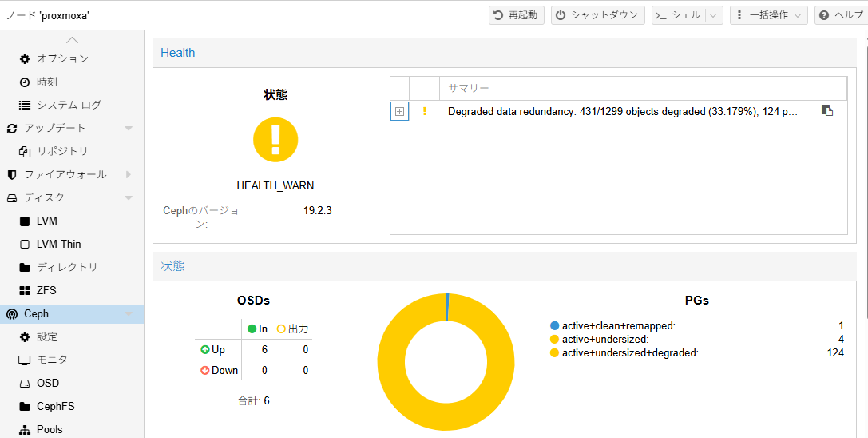Image resolution: width=868 pixels, height=438 pixels.
Task: Expand the degraded data redundancy row
Action: [x=399, y=112]
